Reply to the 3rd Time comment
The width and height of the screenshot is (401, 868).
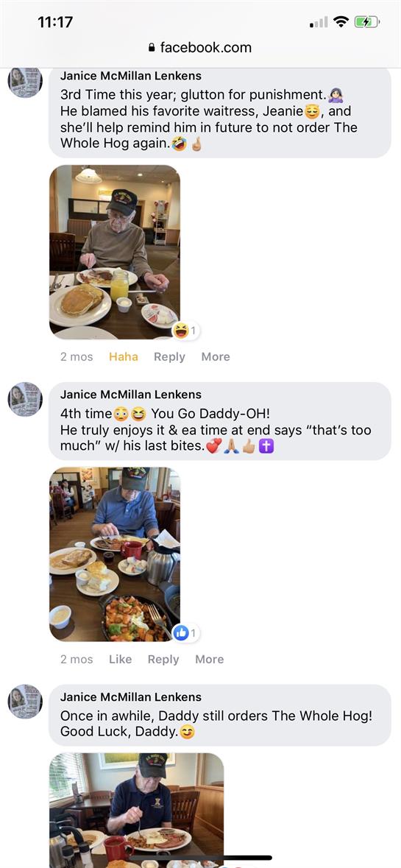(169, 357)
